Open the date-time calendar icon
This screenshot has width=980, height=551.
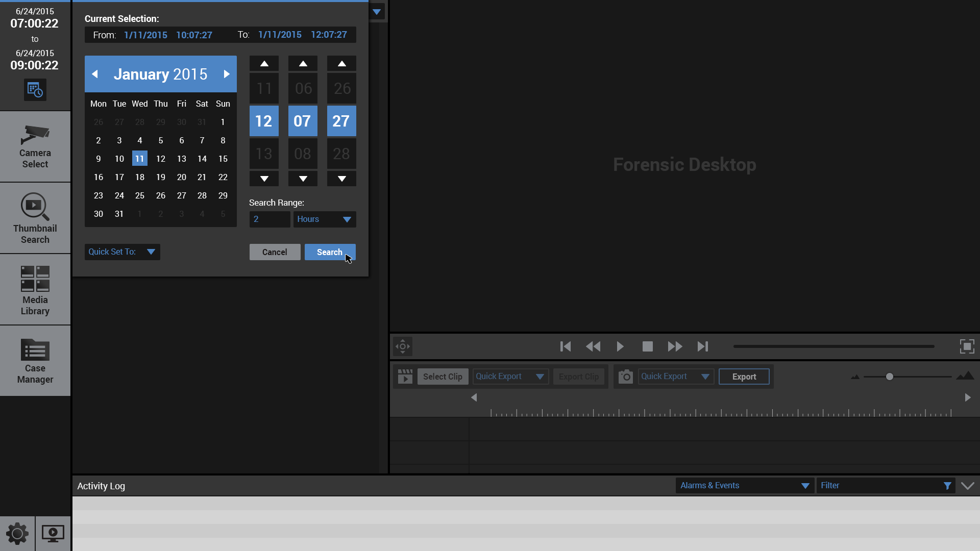[35, 90]
